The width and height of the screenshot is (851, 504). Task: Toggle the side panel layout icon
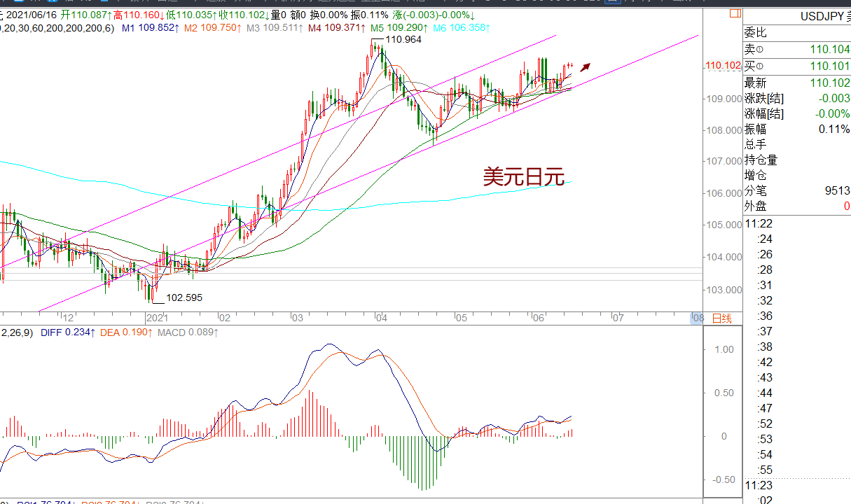[x=735, y=13]
